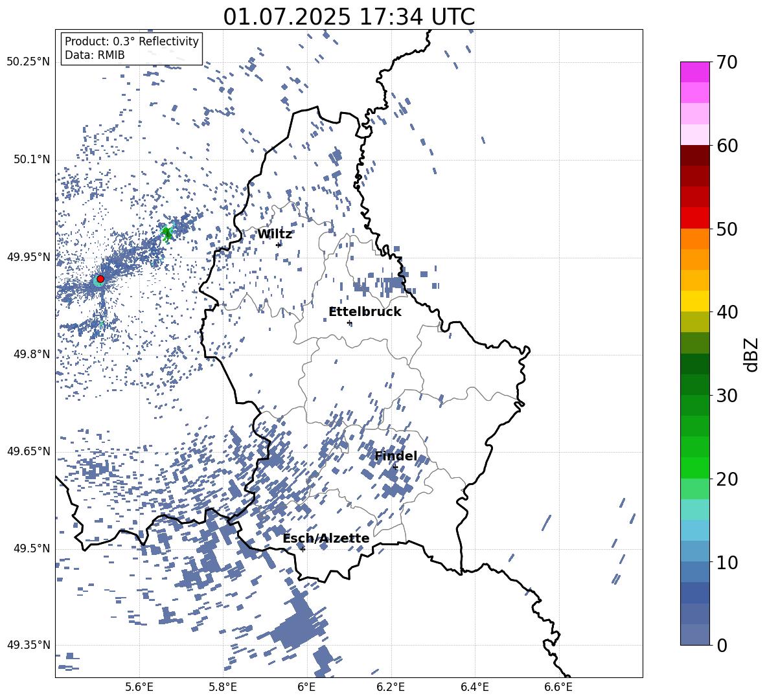Click the cyan colorbar segment near 15 dBZ
Image resolution: width=767 pixels, height=700 pixels.
coord(694,510)
